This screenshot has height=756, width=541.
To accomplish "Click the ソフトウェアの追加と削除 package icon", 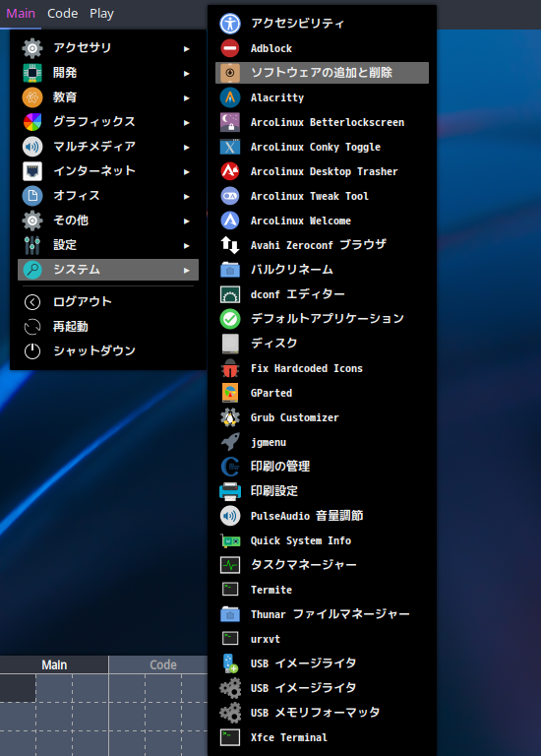I will tap(230, 73).
